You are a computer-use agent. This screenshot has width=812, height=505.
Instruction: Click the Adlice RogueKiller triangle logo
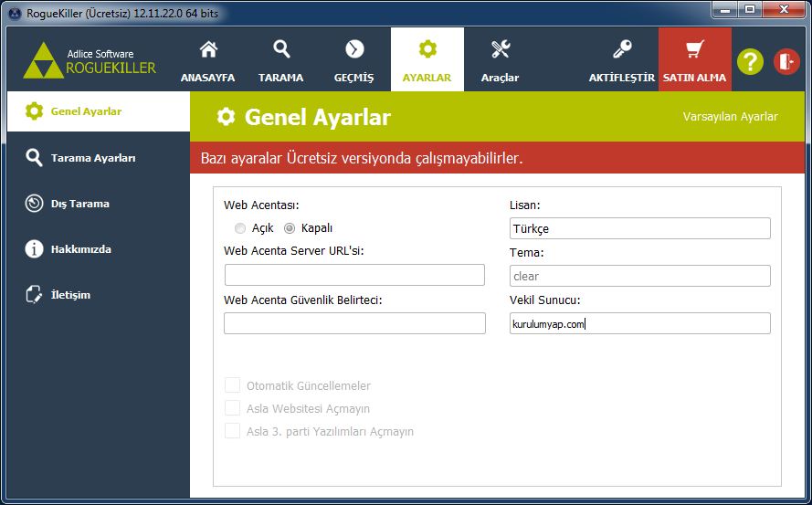(44, 61)
